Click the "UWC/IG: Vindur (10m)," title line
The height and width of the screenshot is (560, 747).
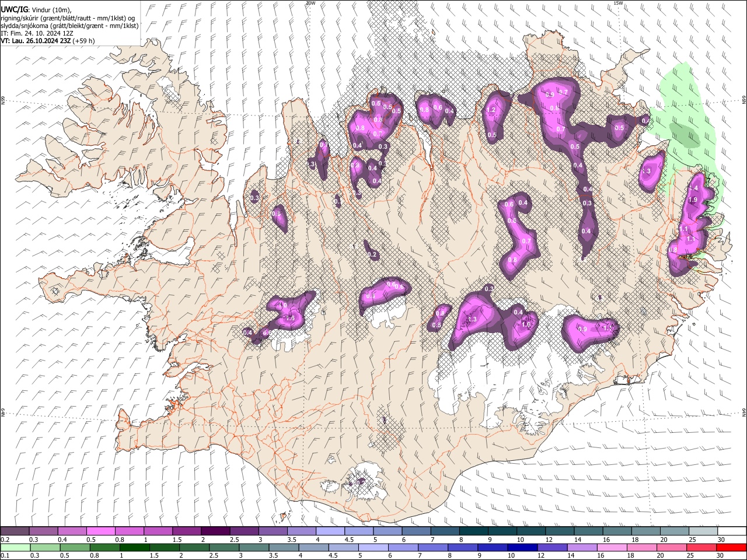[x=36, y=9]
